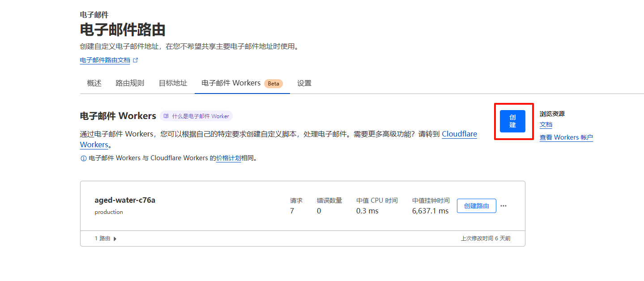Click the 什么是电子邮件 Worker help badge
Image resolution: width=644 pixels, height=281 pixels.
tap(196, 116)
